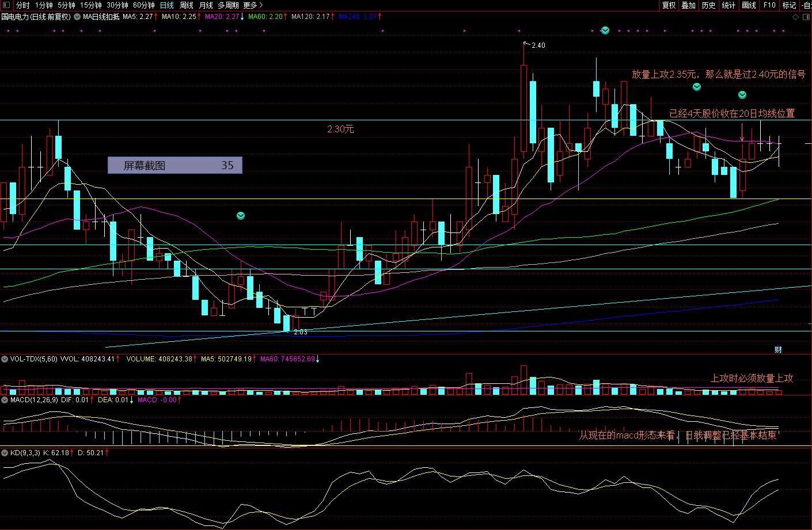
Task: Open the 画线 drawing tool
Action: tap(749, 5)
